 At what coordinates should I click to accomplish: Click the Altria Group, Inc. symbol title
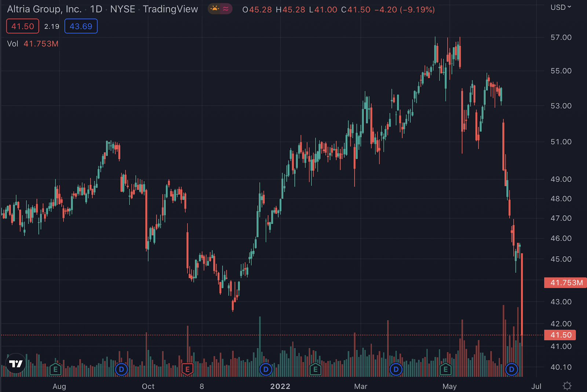click(44, 9)
